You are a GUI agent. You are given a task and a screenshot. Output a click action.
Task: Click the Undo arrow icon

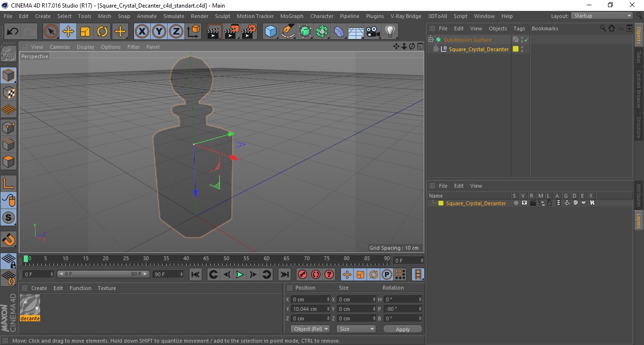[x=13, y=32]
